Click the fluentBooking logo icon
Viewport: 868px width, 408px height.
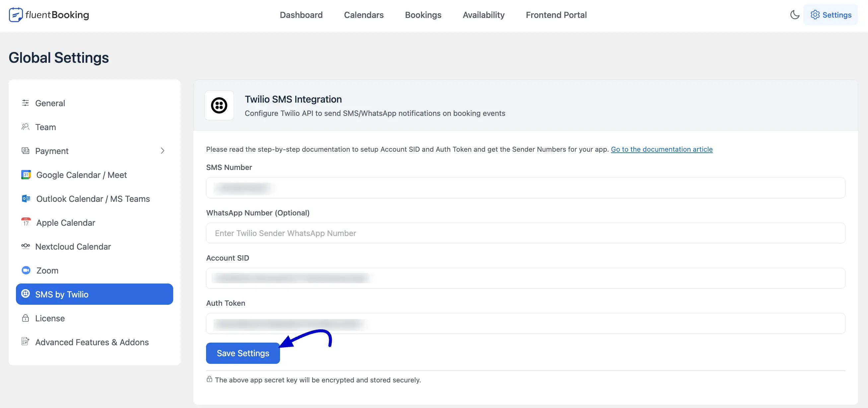[16, 15]
